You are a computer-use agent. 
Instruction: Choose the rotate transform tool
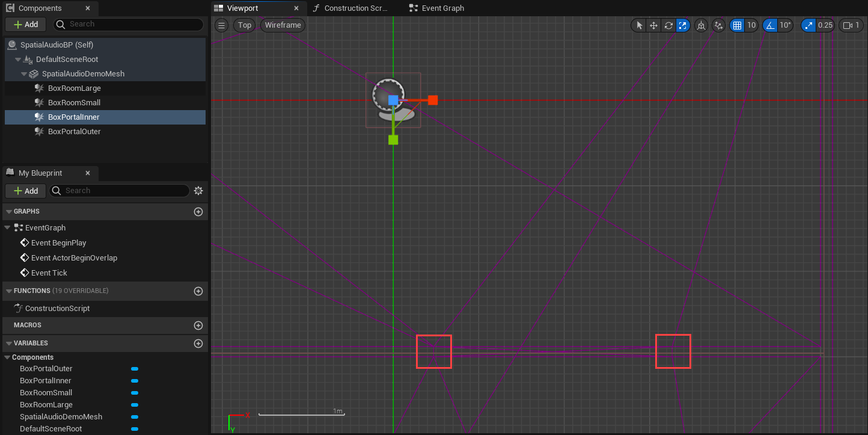point(668,25)
